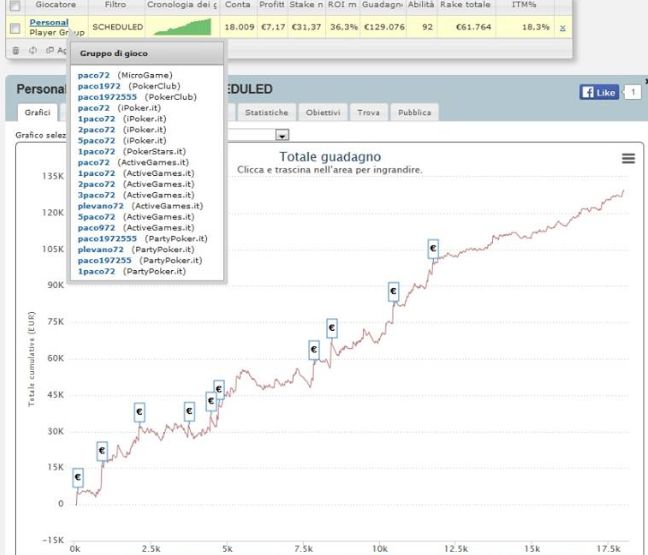Viewport: 648px width, 555px height.
Task: Open paco1972 (PokerClub) player link
Action: click(99, 86)
